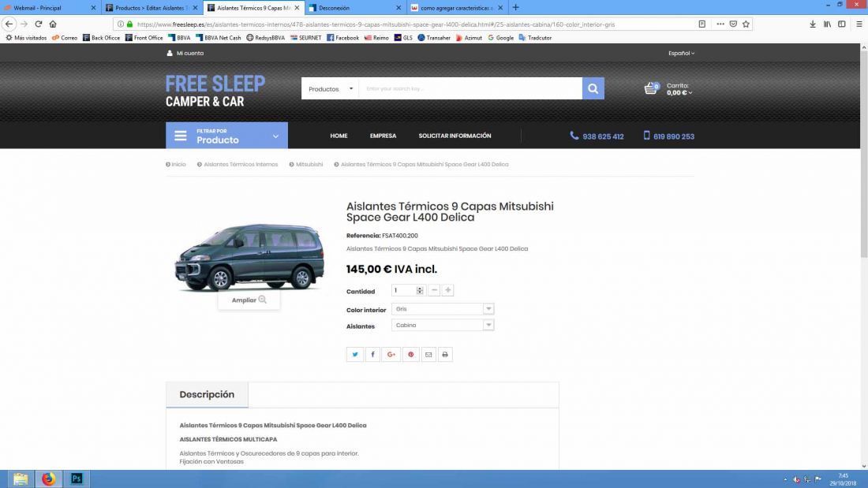Image resolution: width=868 pixels, height=488 pixels.
Task: Open Front Office bookmark
Action: [144, 38]
